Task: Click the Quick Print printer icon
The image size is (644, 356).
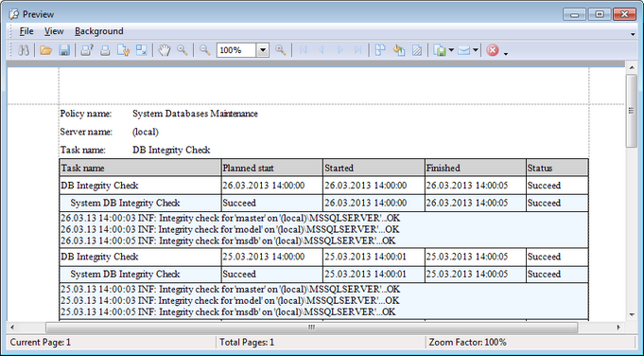Action: (105, 50)
